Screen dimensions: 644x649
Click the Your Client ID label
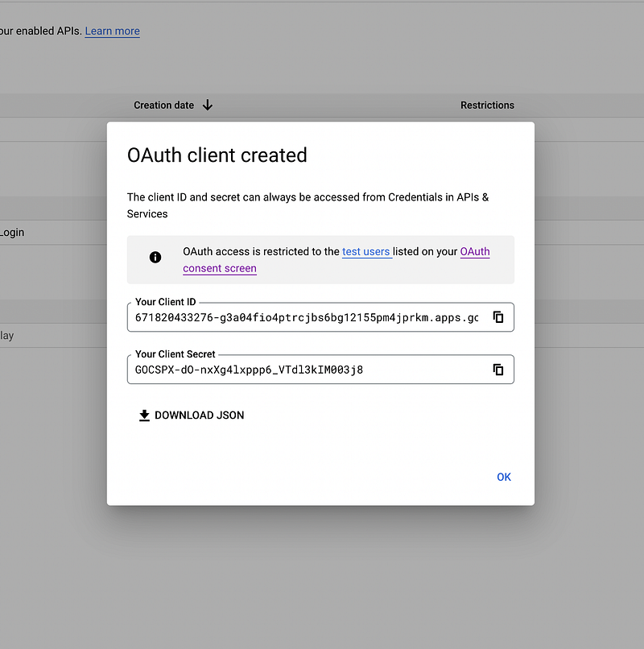(x=166, y=302)
